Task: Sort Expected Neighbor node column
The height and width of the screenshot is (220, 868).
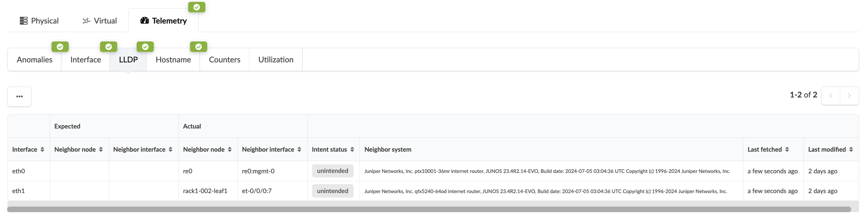Action: (x=101, y=149)
